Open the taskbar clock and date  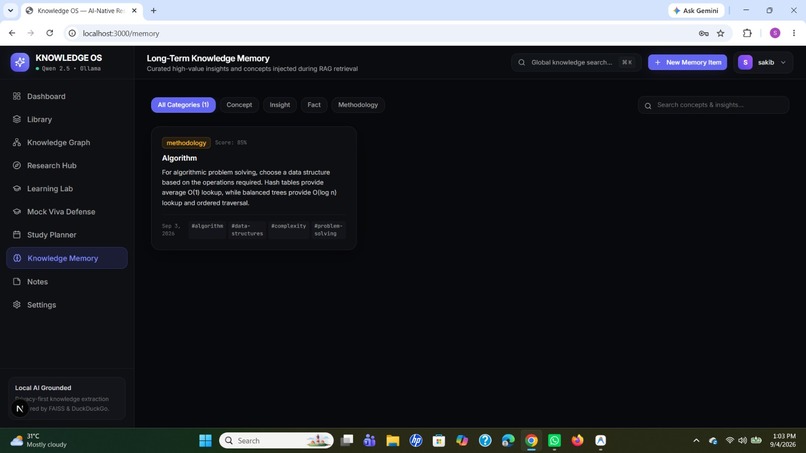pyautogui.click(x=783, y=441)
